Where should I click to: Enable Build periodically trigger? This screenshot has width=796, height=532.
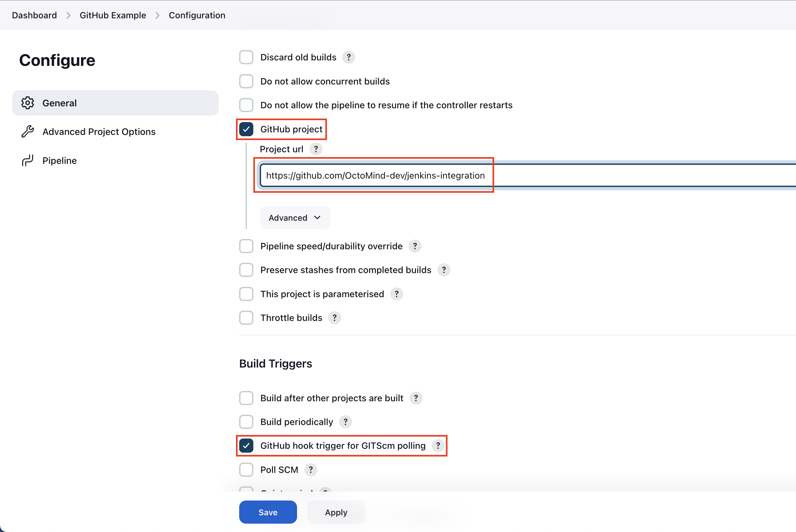pos(246,422)
